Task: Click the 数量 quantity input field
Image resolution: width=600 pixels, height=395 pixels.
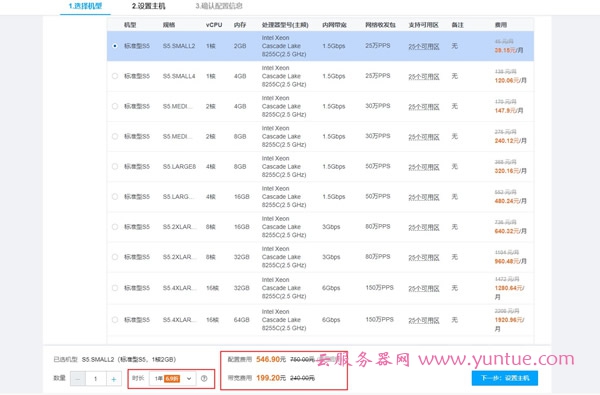Action: [x=96, y=379]
